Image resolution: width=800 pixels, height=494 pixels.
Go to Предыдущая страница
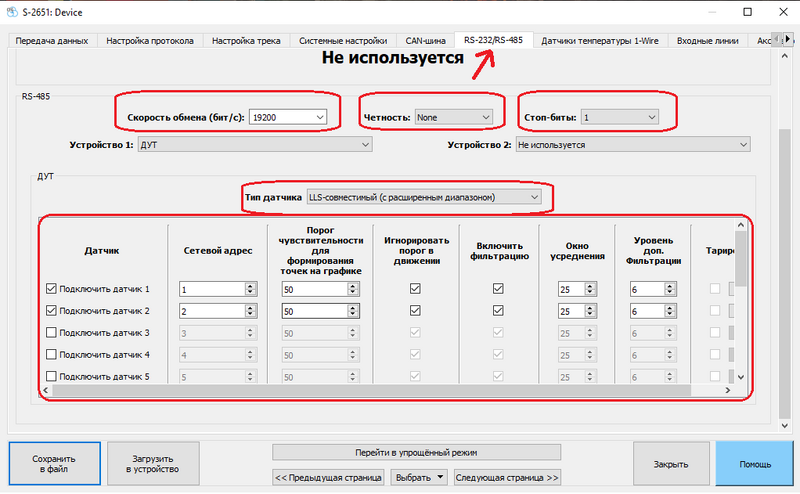[x=328, y=478]
